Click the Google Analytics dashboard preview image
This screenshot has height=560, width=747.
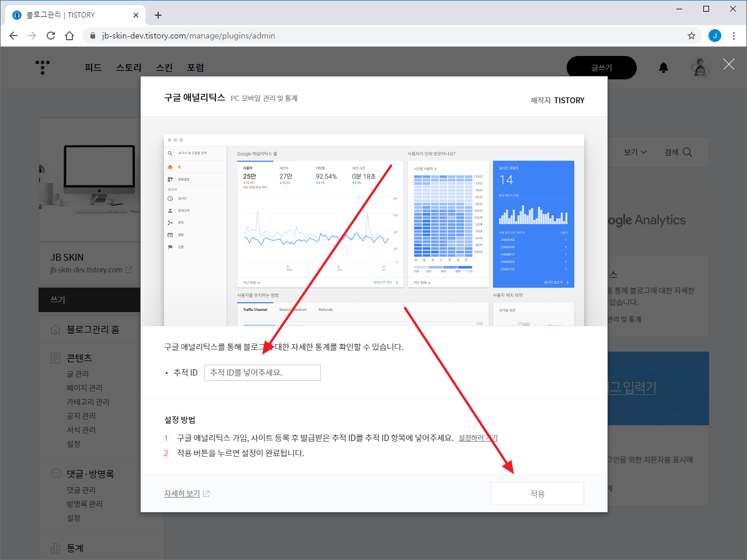tap(374, 230)
